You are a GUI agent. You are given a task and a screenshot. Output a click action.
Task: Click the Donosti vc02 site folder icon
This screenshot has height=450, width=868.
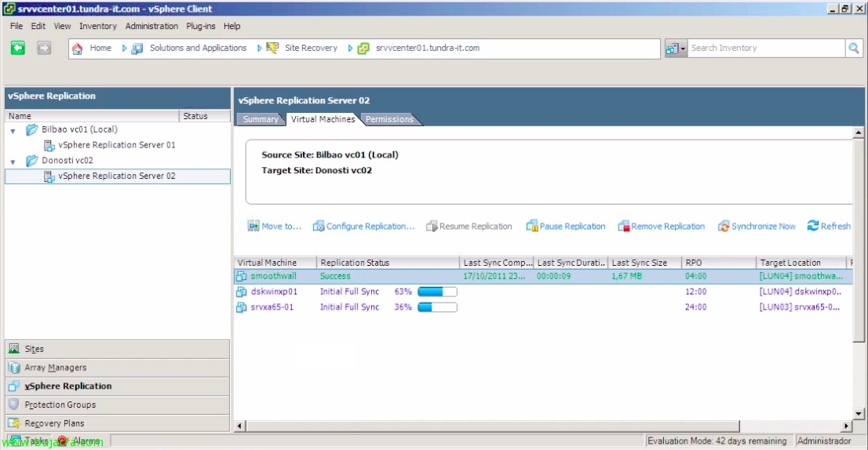(x=31, y=160)
